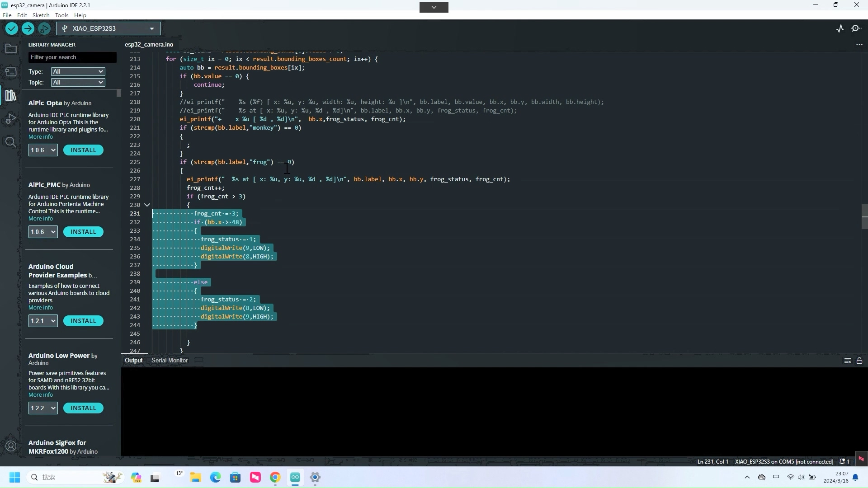Screen dimensions: 868x488
Task: Open the Wi-Fi network tray icon
Action: (x=790, y=477)
